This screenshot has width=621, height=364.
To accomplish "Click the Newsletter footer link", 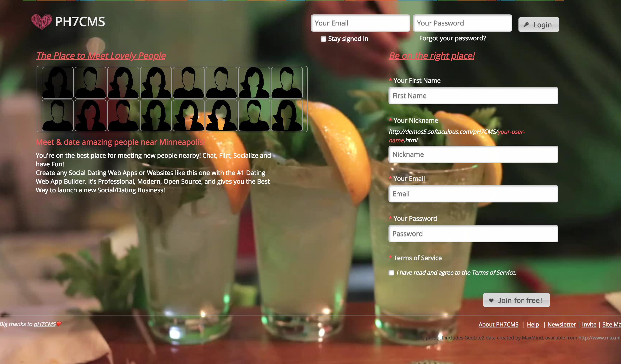I will click(x=562, y=324).
